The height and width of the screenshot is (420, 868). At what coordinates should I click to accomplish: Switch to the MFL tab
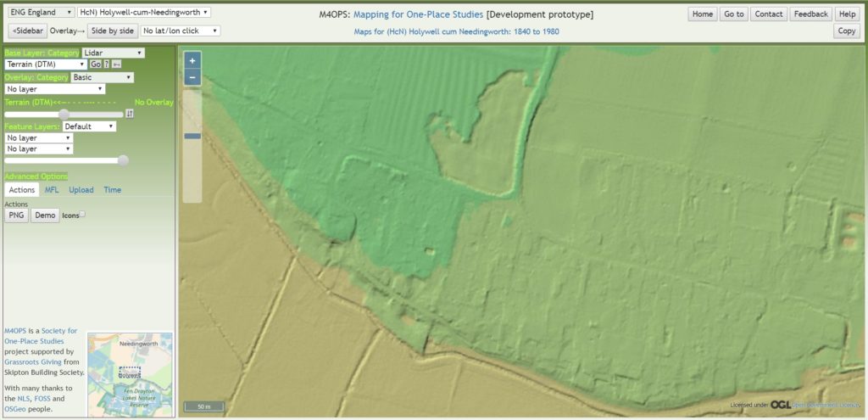pos(52,189)
